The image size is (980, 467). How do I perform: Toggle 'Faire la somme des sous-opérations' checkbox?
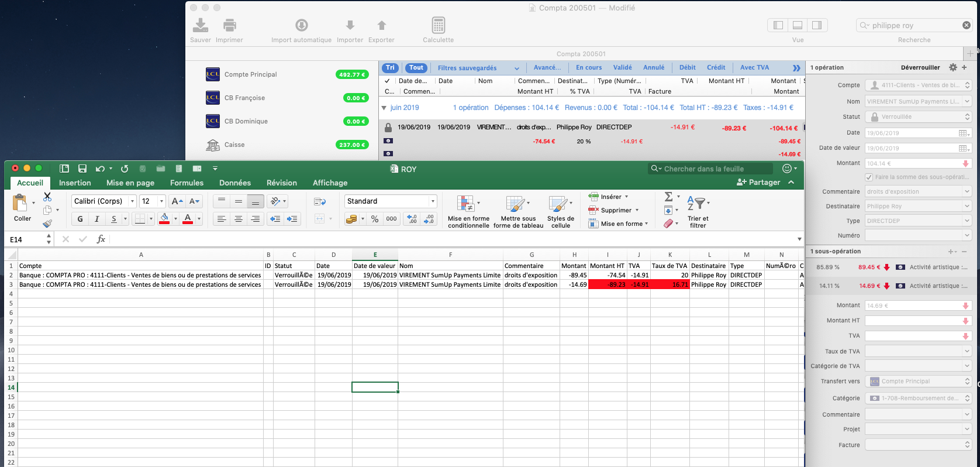coord(869,177)
